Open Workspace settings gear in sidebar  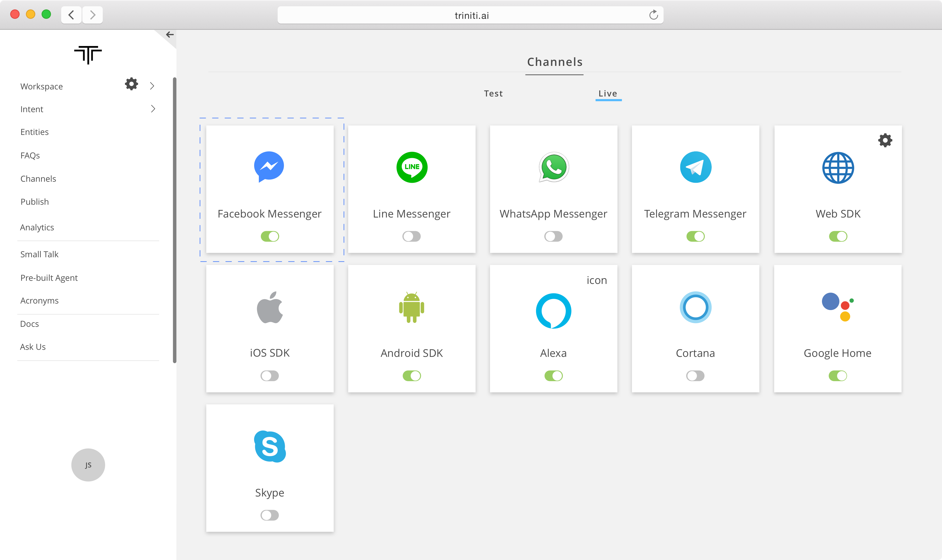(131, 84)
